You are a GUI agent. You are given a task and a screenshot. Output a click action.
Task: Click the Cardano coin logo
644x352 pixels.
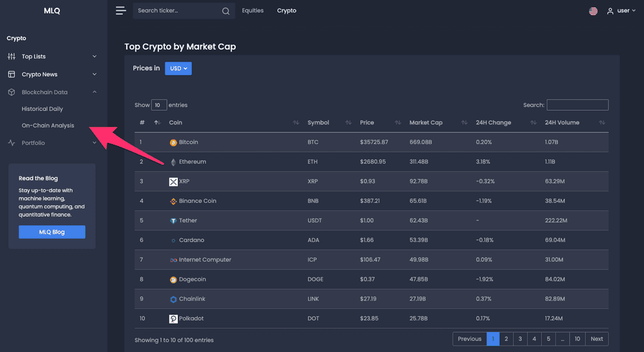tap(173, 241)
